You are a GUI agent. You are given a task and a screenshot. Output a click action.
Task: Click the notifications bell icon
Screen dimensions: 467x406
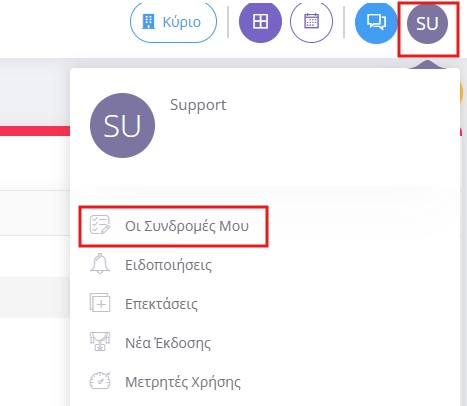click(100, 264)
